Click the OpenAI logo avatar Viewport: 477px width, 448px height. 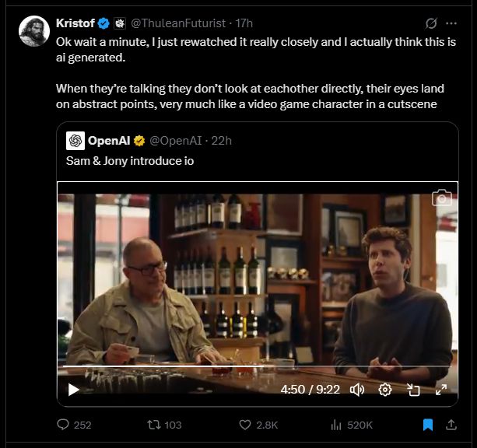point(75,141)
